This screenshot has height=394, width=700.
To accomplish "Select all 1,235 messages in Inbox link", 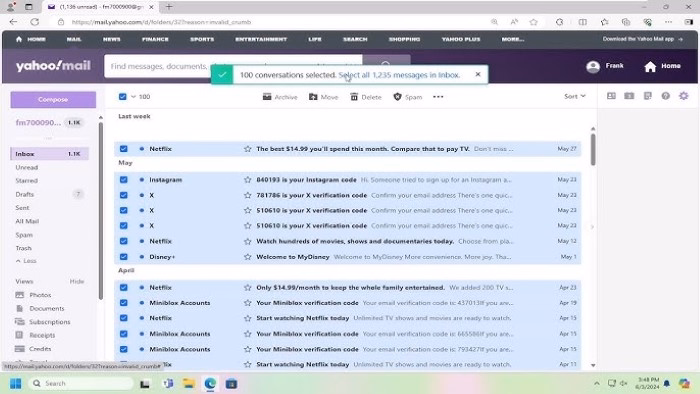I will 399,75.
